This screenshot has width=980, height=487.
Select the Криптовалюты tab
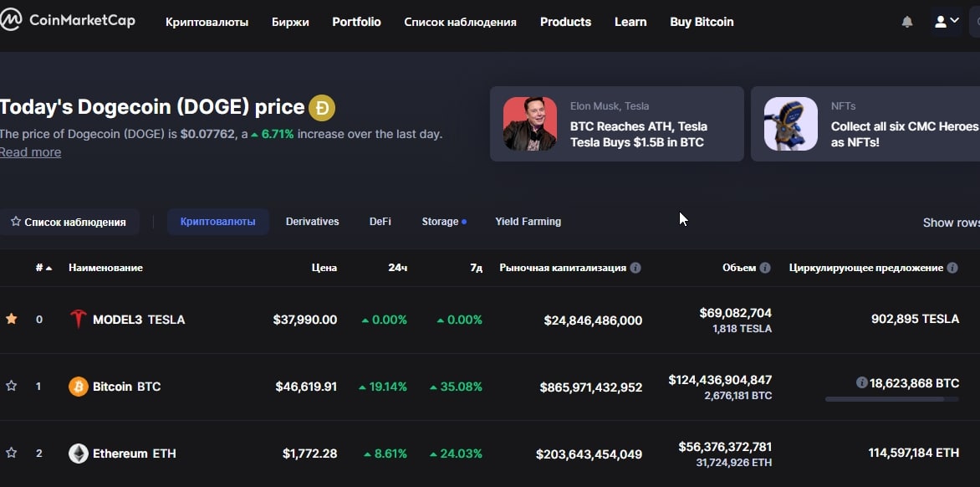coord(217,221)
